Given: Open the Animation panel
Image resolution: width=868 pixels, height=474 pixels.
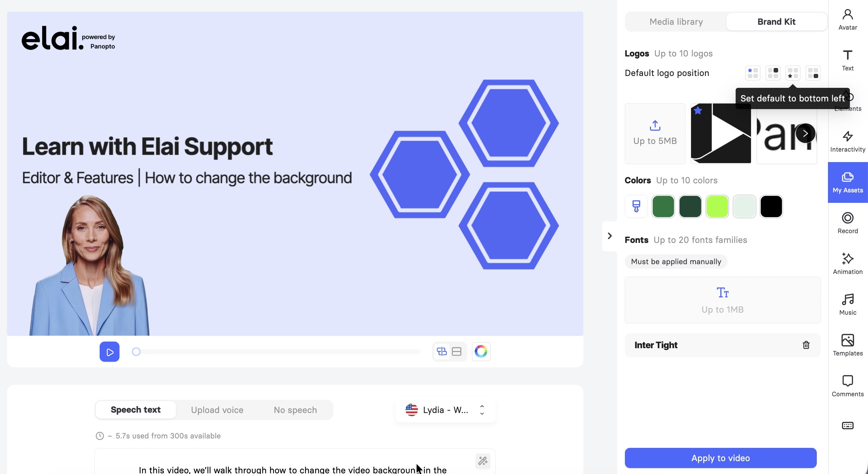Looking at the screenshot, I should [847, 264].
